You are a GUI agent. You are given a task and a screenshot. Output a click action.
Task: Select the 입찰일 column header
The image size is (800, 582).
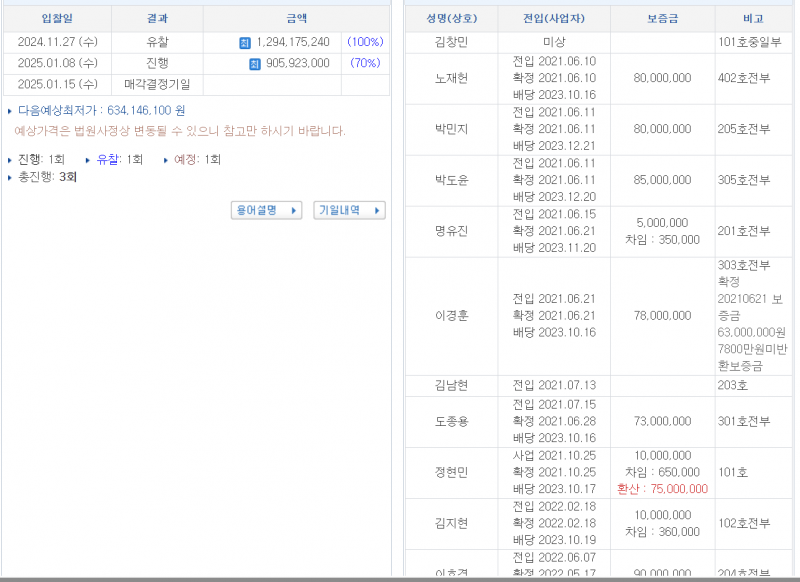(55, 18)
